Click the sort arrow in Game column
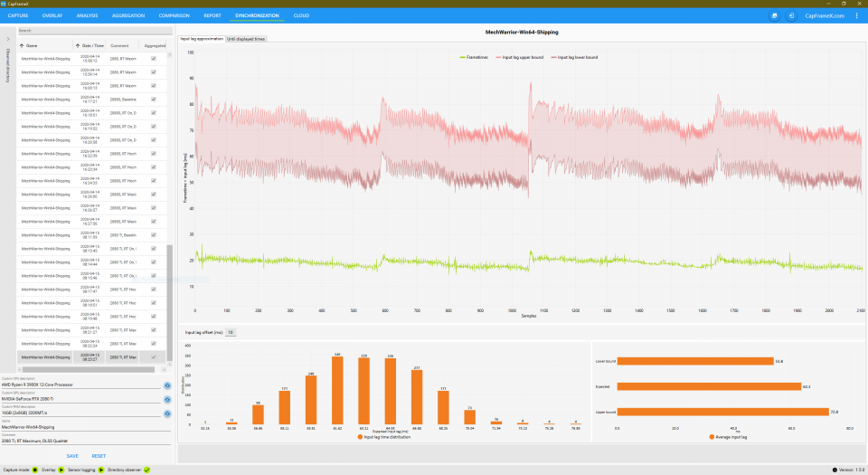 tap(22, 45)
